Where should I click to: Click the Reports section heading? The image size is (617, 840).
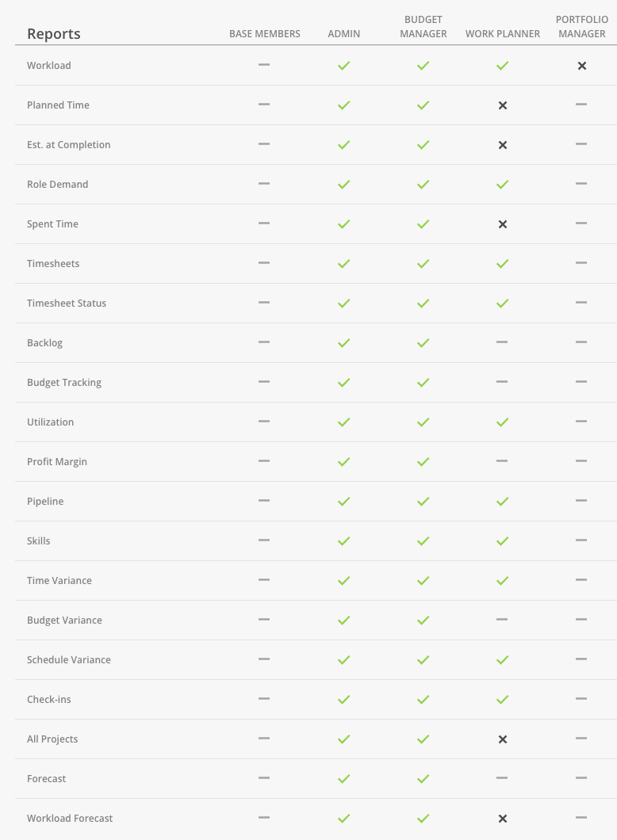54,34
